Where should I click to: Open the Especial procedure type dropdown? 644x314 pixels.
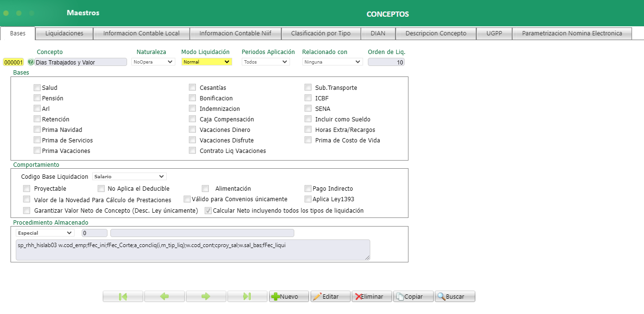click(x=45, y=233)
